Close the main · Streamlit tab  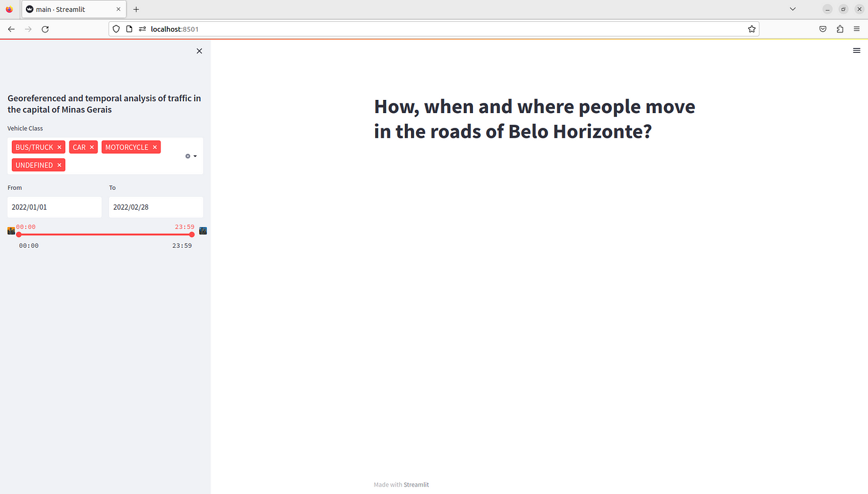(x=118, y=9)
